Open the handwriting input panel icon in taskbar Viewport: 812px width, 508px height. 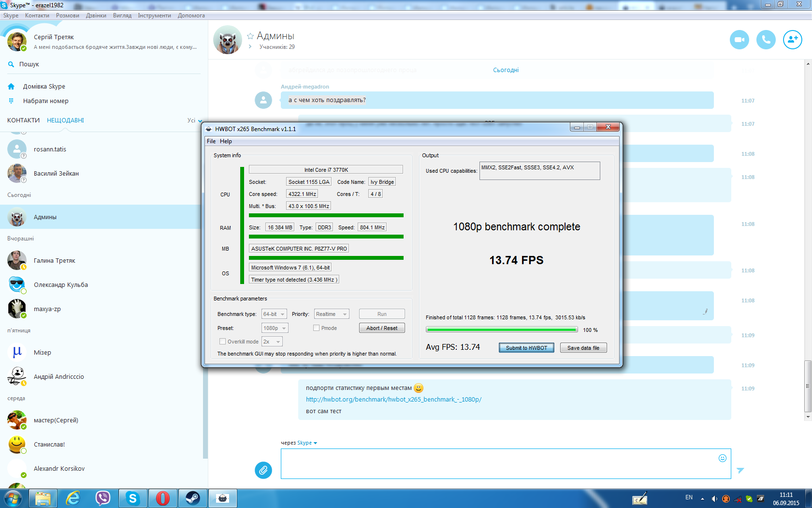[x=640, y=499]
